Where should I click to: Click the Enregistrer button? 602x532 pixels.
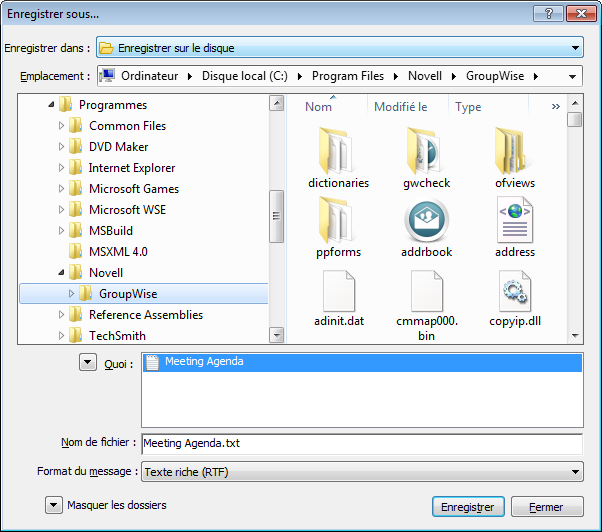coord(468,507)
